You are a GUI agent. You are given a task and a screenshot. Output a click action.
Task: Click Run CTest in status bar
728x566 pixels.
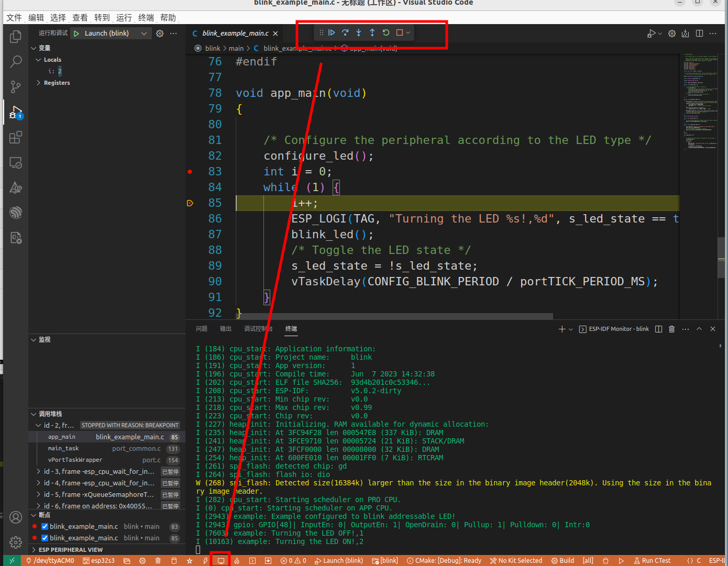click(652, 560)
